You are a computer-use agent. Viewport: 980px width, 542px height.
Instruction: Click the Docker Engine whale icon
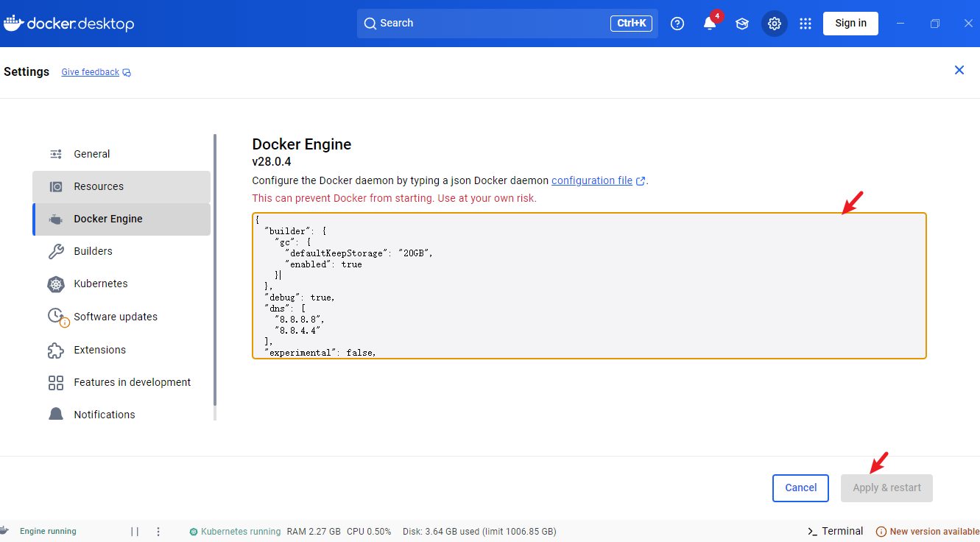(56, 219)
